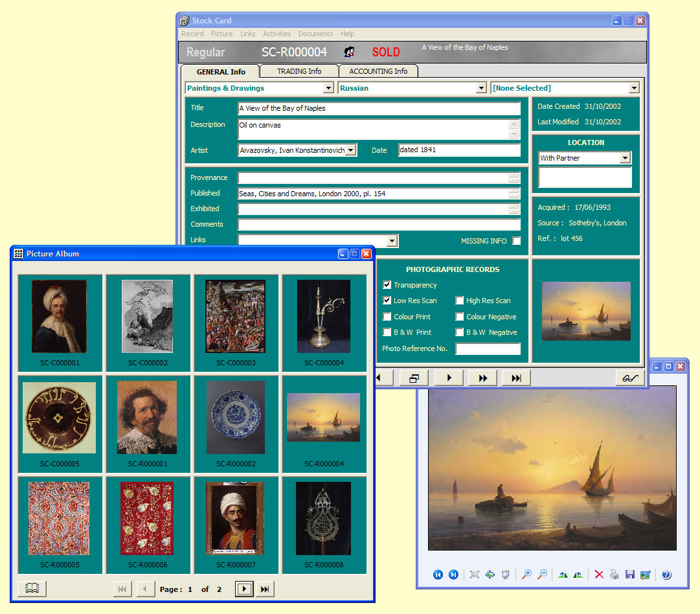Open the Documents menu
This screenshot has height=614, width=700.
315,34
